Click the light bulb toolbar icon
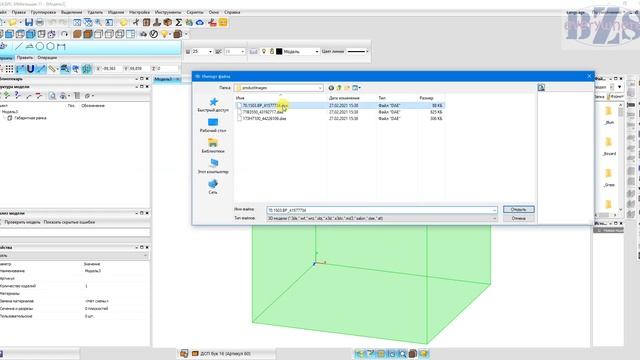Screen dimensions: 640x360 (x=164, y=34)
